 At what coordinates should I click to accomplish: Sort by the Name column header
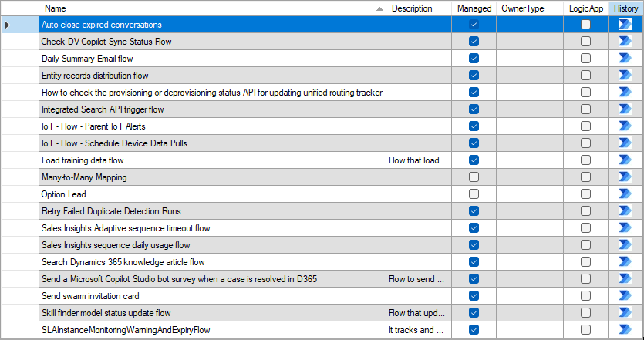(x=213, y=8)
